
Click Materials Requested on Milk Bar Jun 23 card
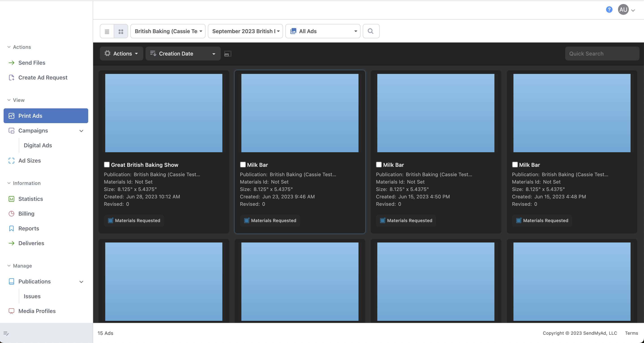(x=270, y=221)
